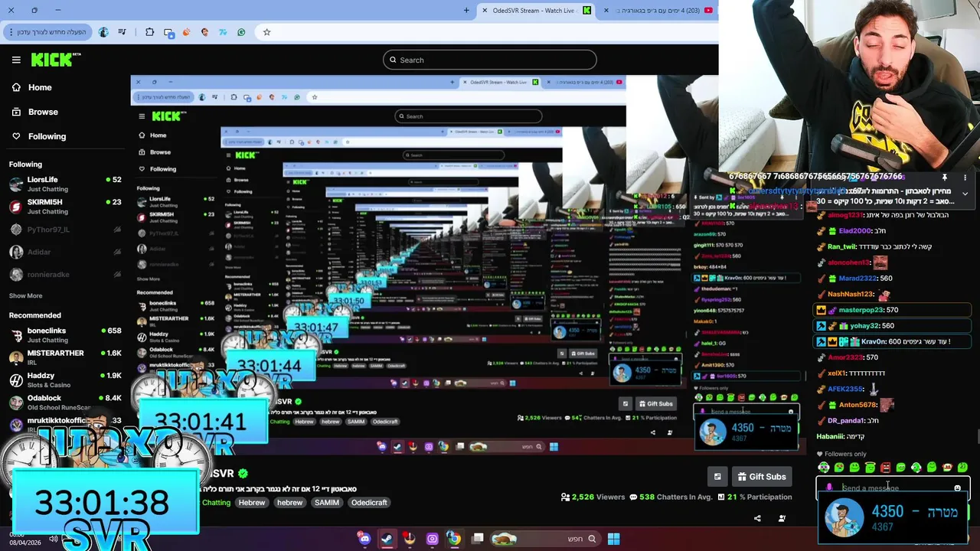Open Chrome media control icon
The width and height of the screenshot is (980, 551).
click(x=122, y=32)
